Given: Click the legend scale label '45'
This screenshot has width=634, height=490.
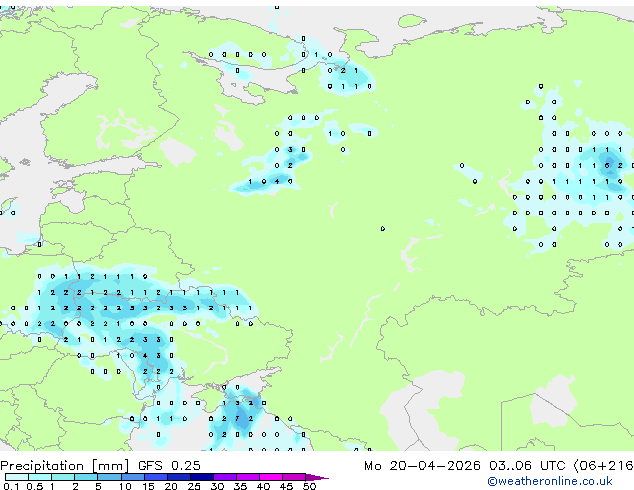Looking at the screenshot, I should pyautogui.click(x=286, y=486).
